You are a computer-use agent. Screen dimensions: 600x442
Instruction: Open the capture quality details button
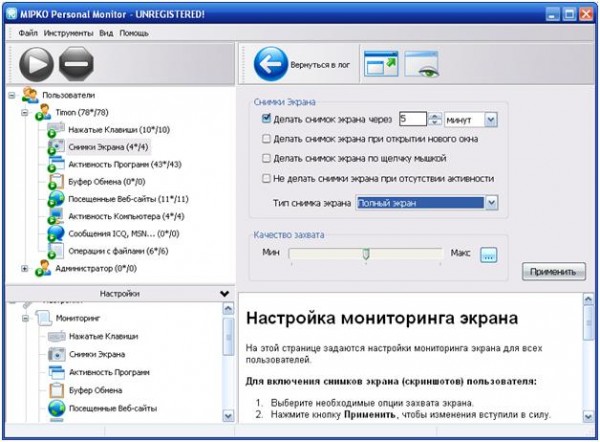488,254
